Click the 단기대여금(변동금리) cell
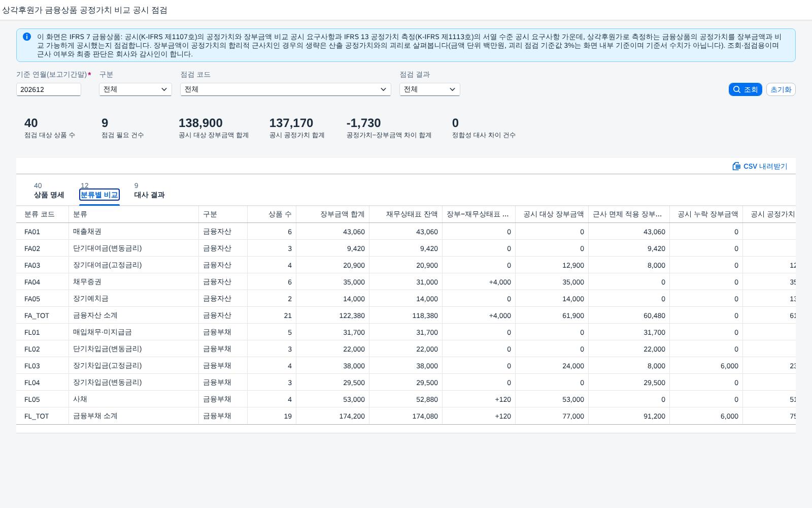Image resolution: width=812 pixels, height=508 pixels. pos(134,248)
